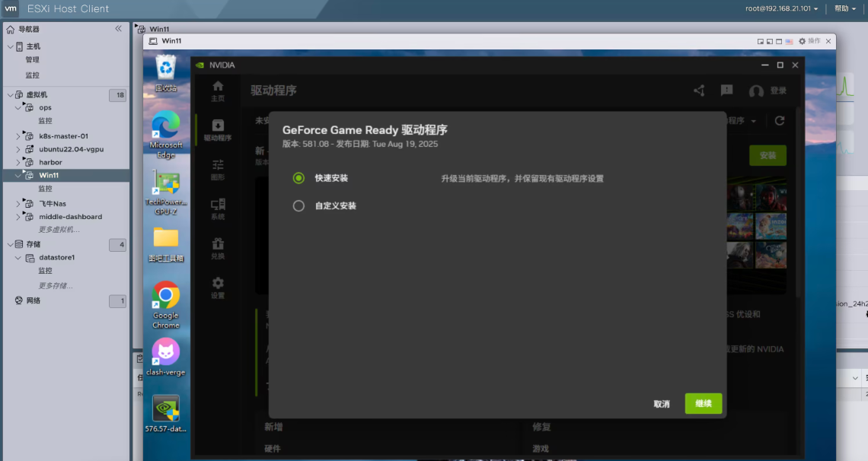Select ubuntu22.04-vgpu in the VM list
Screen dimensions: 868x461
(72, 149)
